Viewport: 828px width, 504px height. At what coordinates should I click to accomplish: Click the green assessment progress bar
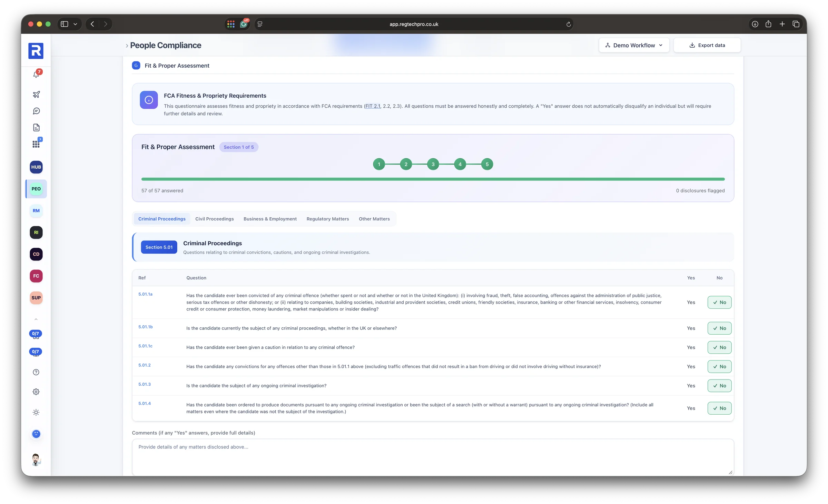(x=433, y=179)
